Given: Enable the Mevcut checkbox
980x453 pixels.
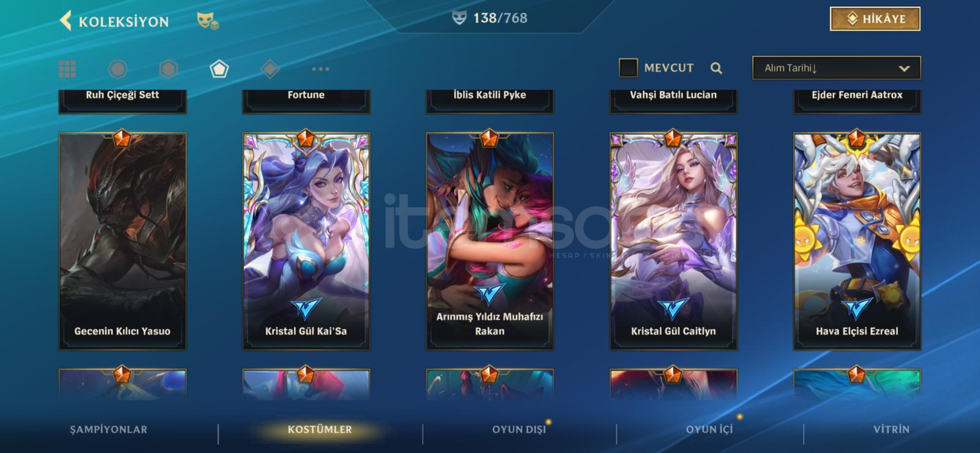Looking at the screenshot, I should coord(628,67).
